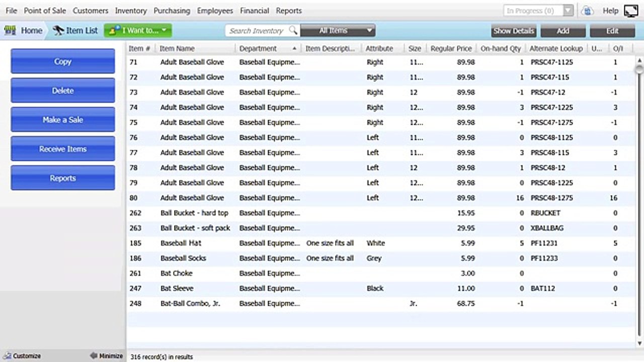
Task: Click the Item List breadcrumb
Action: click(x=82, y=31)
